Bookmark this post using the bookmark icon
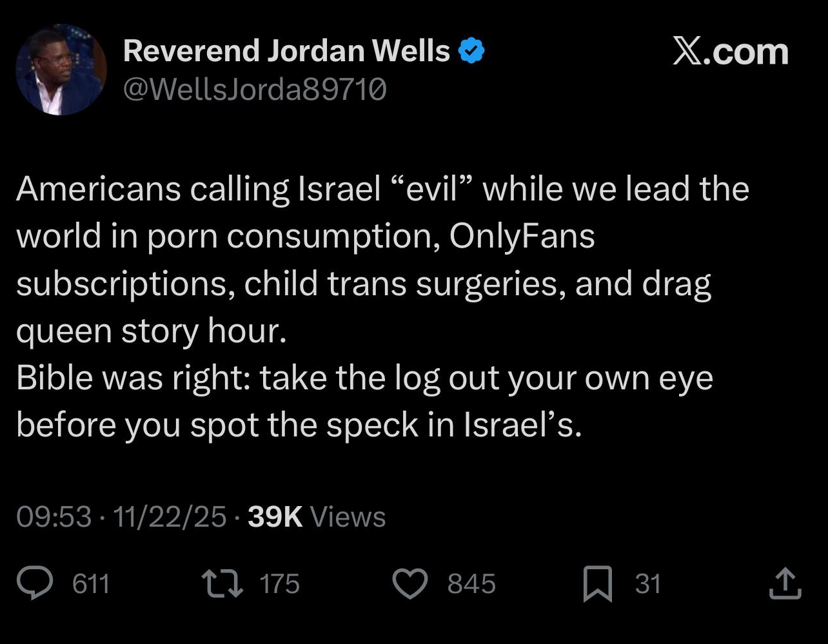The width and height of the screenshot is (828, 644). [597, 585]
